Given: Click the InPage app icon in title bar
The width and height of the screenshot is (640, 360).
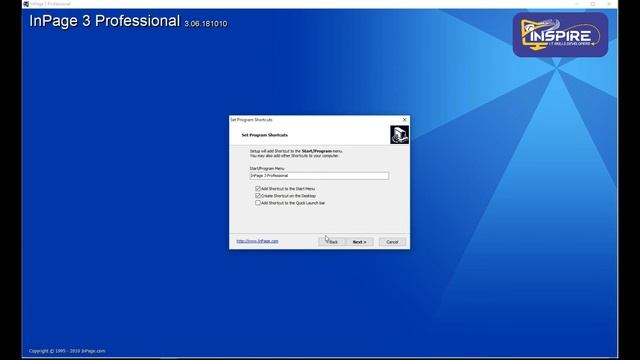Looking at the screenshot, I should 26,4.
